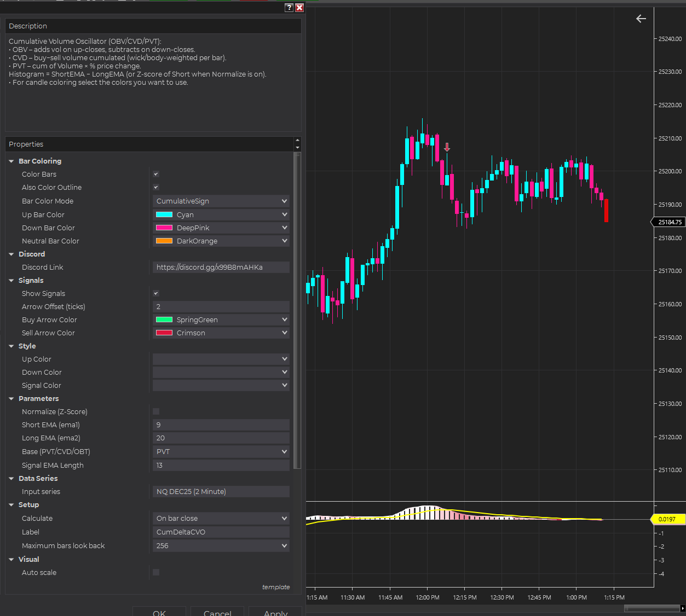Enable Normalize (Z-Score) checkbox
Viewport: 686px width, 616px height.
click(156, 412)
